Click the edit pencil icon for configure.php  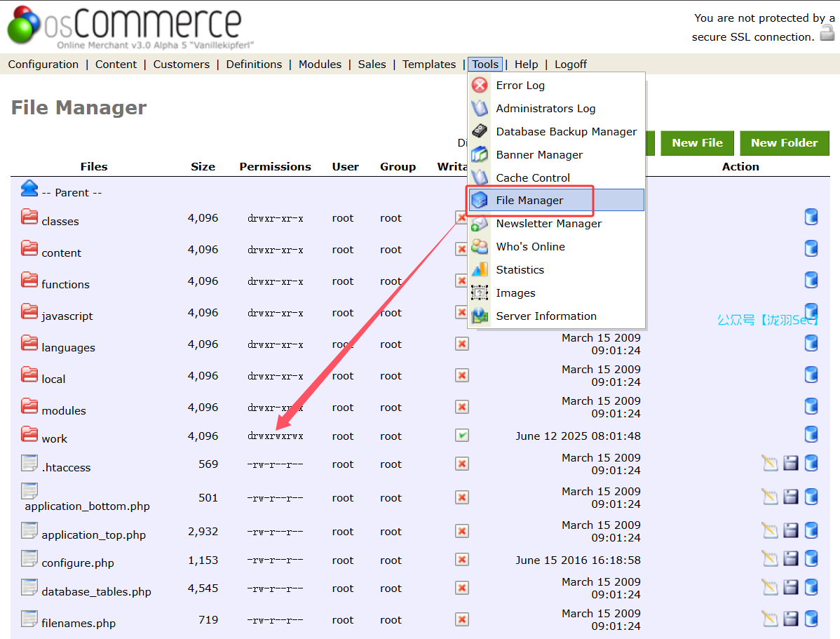click(770, 559)
